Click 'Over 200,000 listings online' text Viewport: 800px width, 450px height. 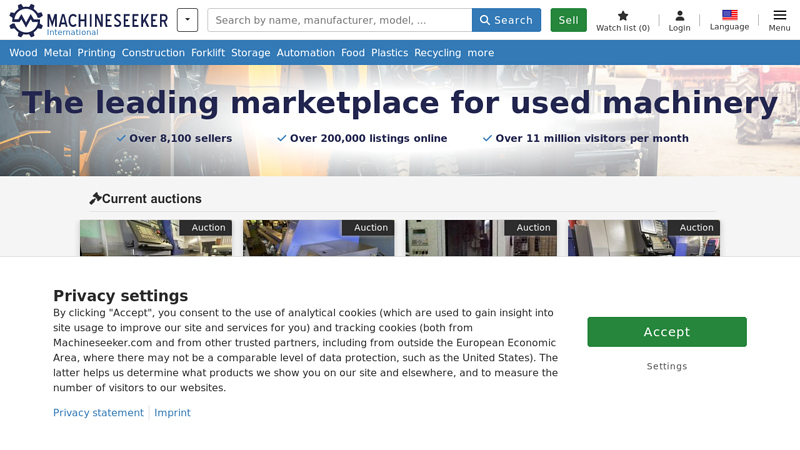[x=368, y=138]
